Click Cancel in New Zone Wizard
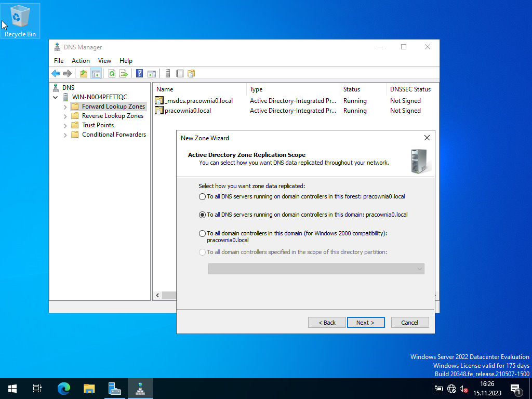532x399 pixels. 409,322
